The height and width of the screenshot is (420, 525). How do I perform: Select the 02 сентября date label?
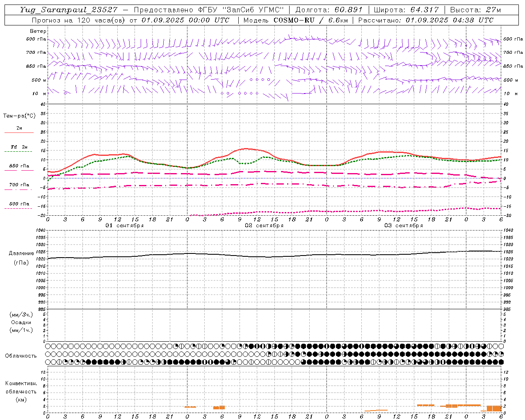click(264, 226)
